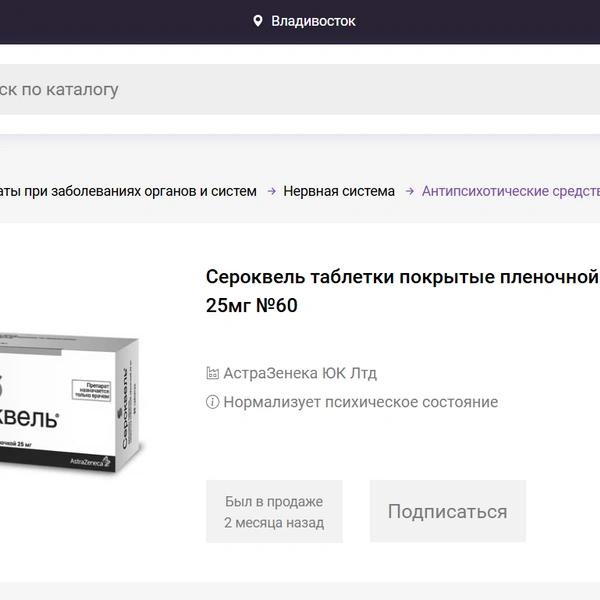
Task: Select text Нормализует психическое состояние
Action: click(360, 402)
